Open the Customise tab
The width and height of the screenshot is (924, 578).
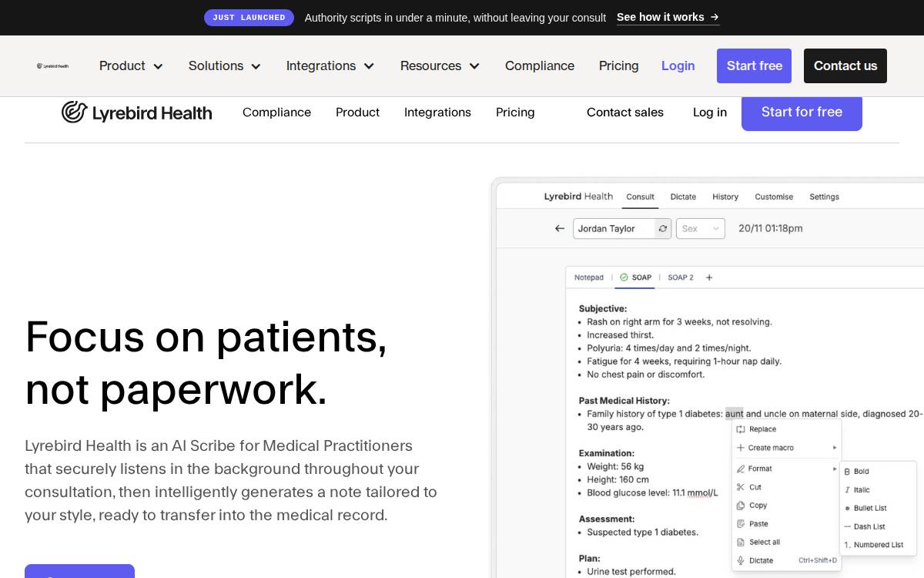(x=774, y=197)
